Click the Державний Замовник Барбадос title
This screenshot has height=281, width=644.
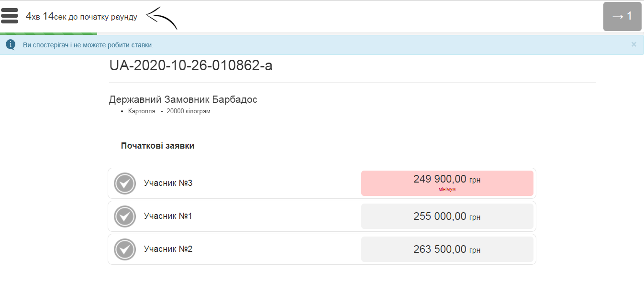pyautogui.click(x=183, y=100)
